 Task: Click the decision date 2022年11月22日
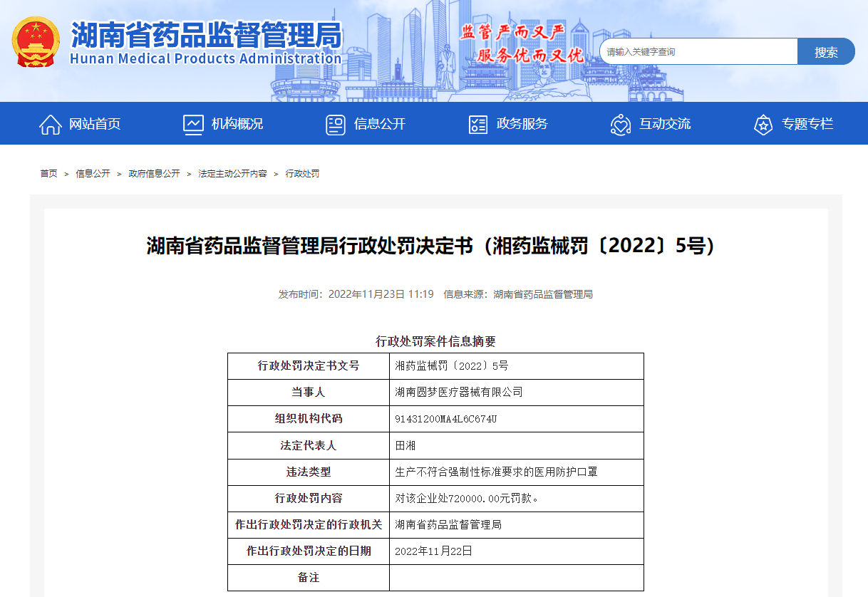[x=433, y=551]
